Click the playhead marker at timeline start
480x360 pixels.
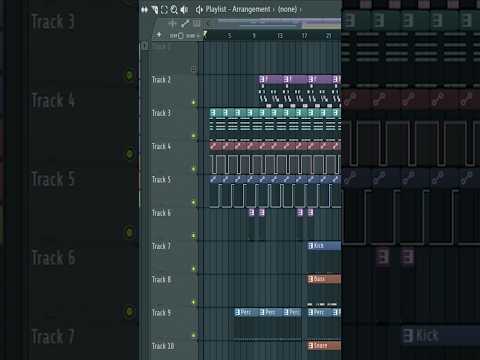coord(205,34)
